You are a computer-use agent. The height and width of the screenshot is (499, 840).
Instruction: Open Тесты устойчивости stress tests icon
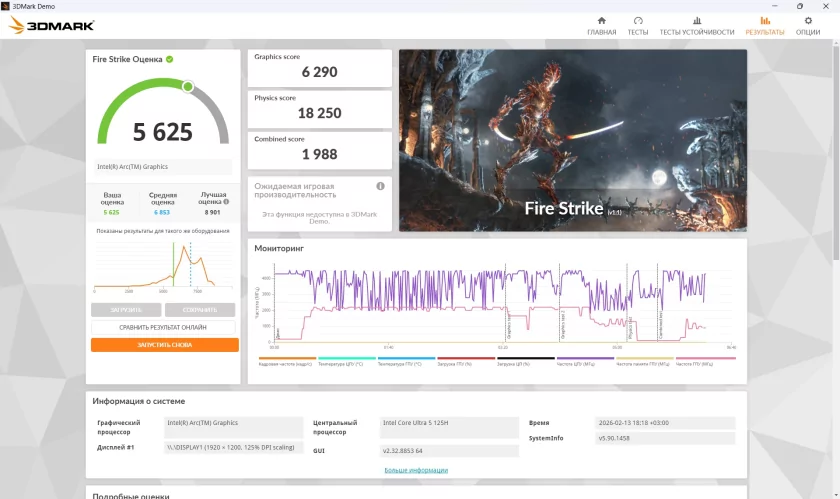697,21
